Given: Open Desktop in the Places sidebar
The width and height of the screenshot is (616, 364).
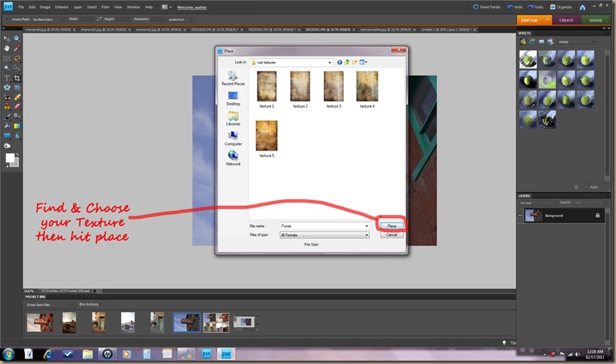Looking at the screenshot, I should click(x=233, y=97).
